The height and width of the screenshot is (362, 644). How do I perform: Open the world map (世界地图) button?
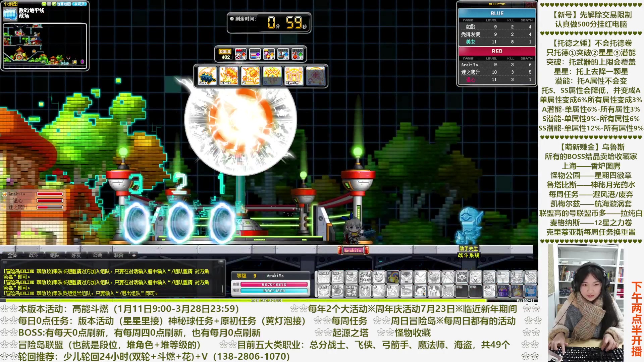click(x=64, y=4)
